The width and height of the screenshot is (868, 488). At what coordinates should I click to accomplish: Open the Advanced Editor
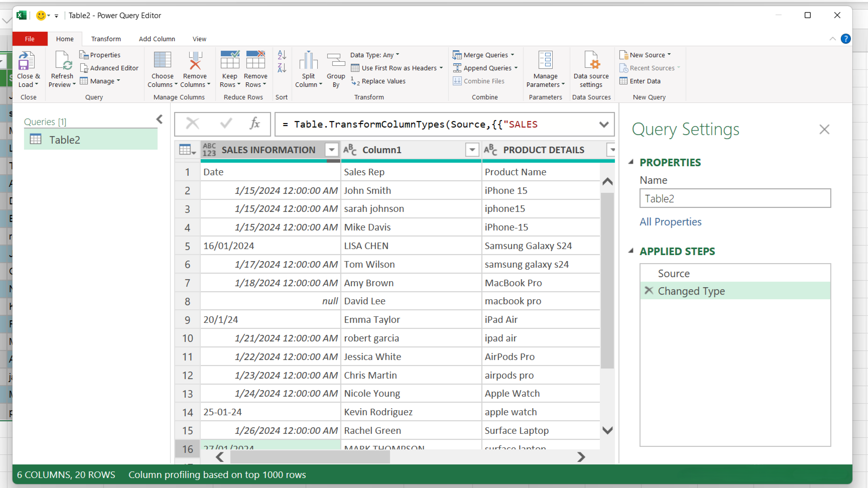109,68
